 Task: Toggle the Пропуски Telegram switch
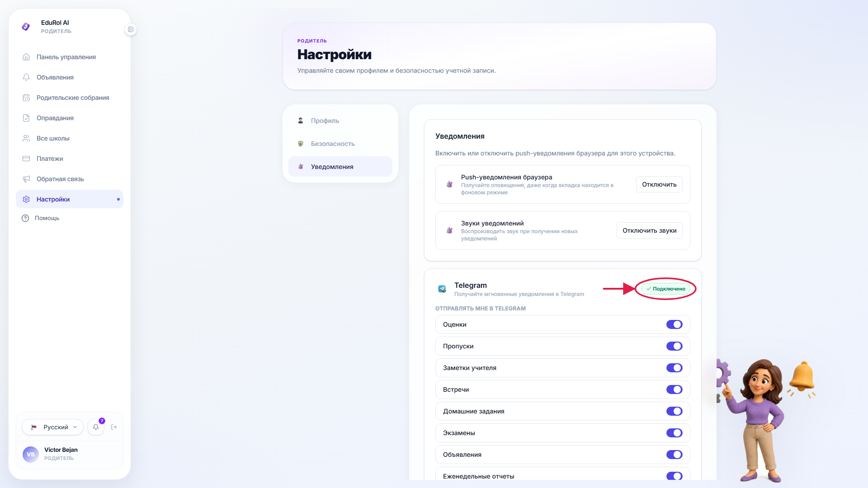[x=674, y=346]
